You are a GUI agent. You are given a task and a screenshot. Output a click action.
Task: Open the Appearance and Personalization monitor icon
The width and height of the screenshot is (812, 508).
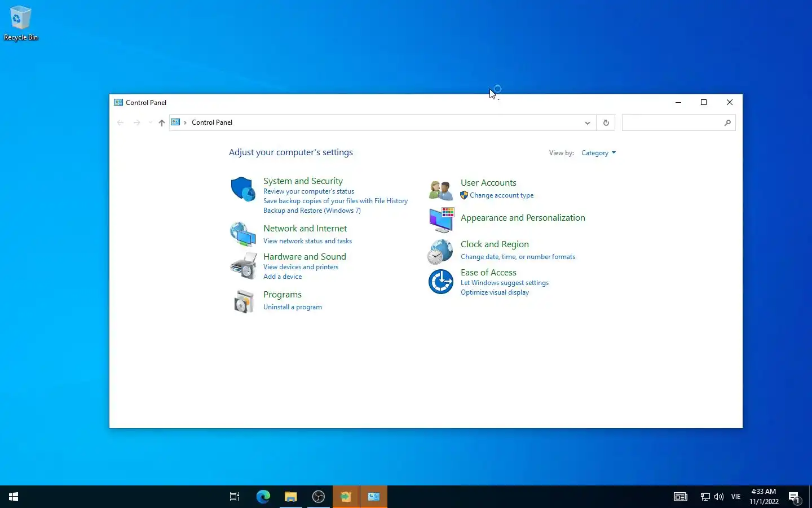click(x=441, y=220)
